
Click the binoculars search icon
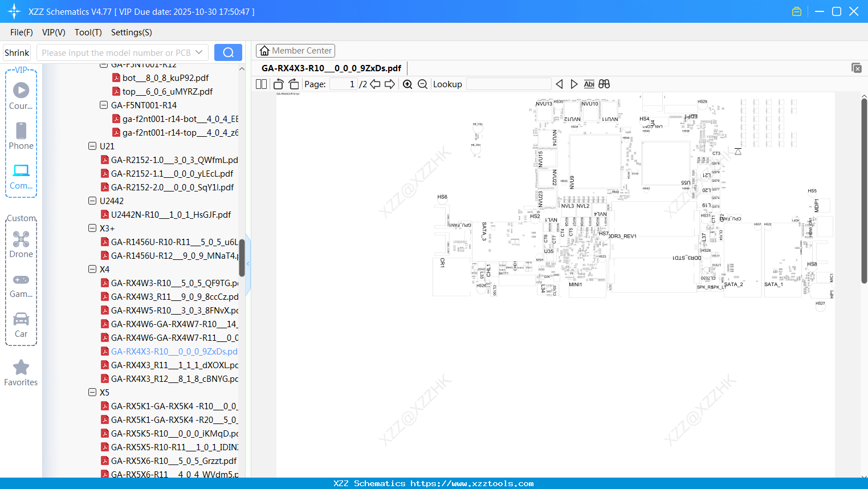click(604, 84)
